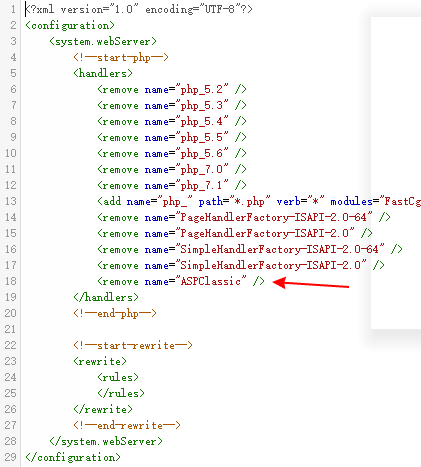Select the start-php comment line
The height and width of the screenshot is (467, 421).
click(121, 57)
